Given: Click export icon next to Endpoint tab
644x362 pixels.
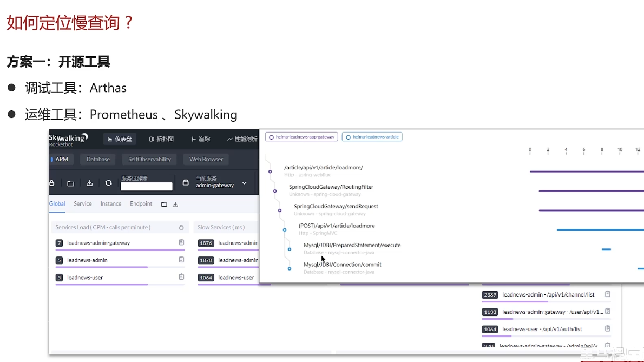Looking at the screenshot, I should tap(175, 205).
